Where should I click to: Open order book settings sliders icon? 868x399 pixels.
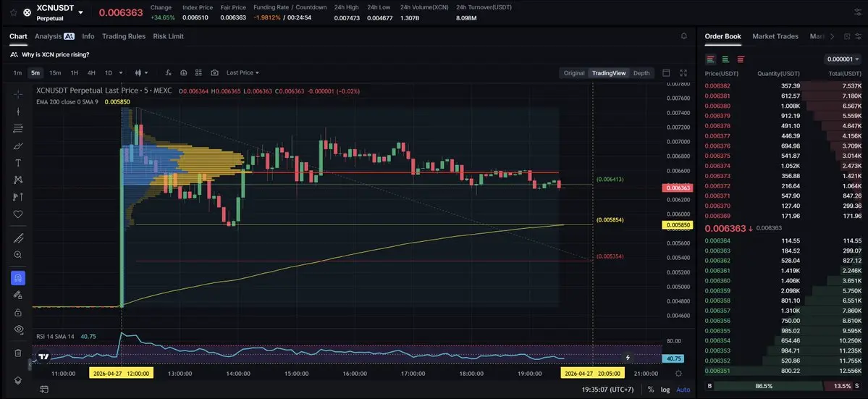pos(859,36)
